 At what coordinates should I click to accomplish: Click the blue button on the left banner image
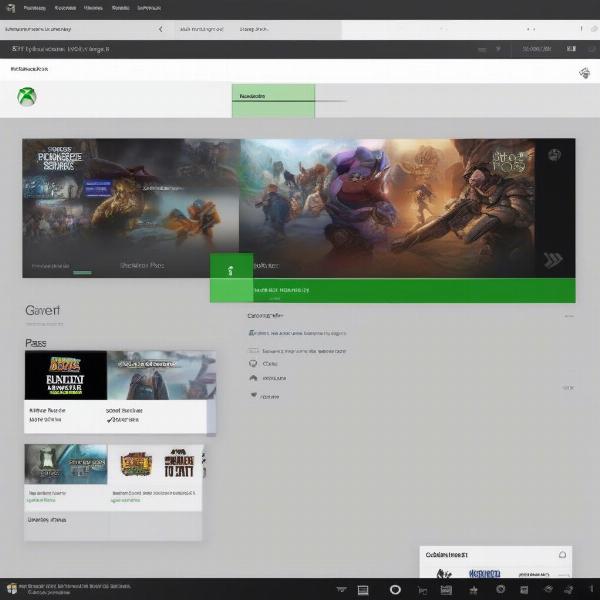(x=98, y=188)
